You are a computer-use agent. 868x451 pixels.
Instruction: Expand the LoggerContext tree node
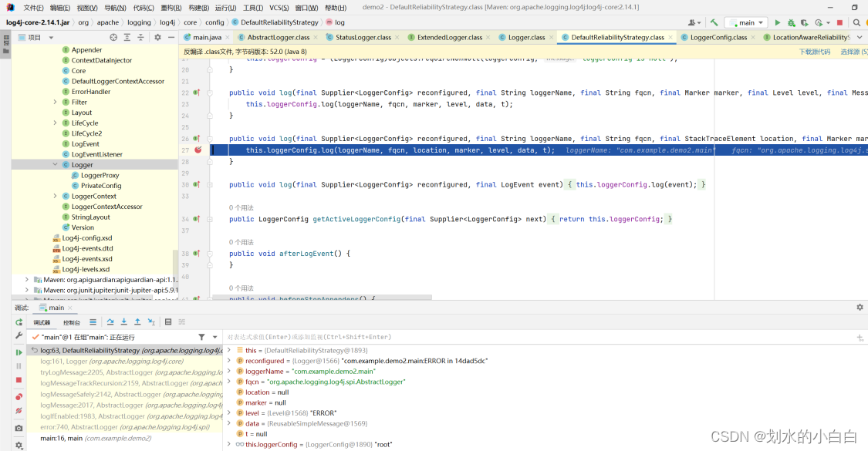(55, 196)
